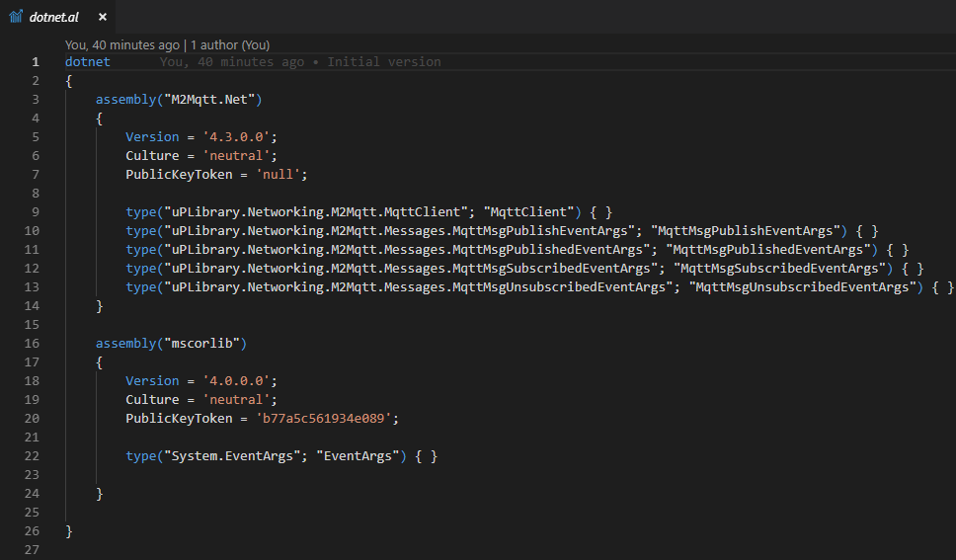Select the dotnet.al tab
The height and width of the screenshot is (560, 956).
pos(58,17)
